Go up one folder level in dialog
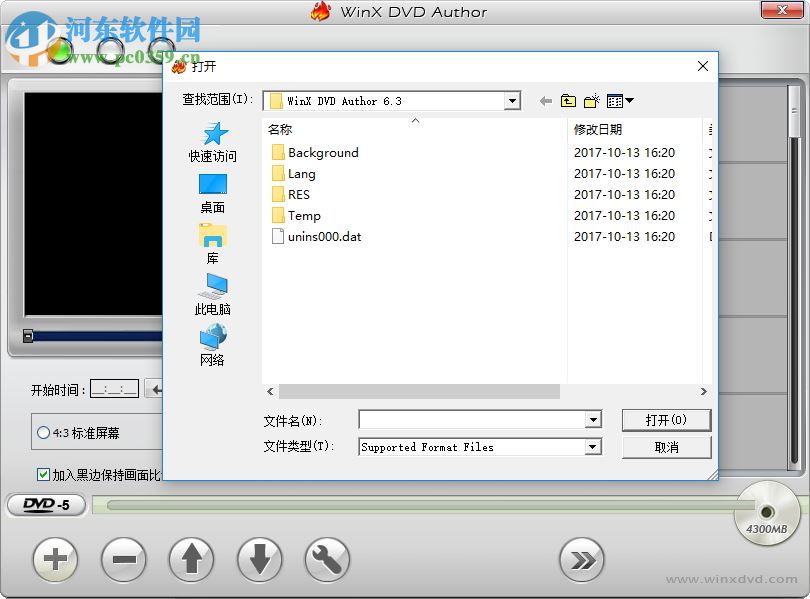 tap(567, 100)
